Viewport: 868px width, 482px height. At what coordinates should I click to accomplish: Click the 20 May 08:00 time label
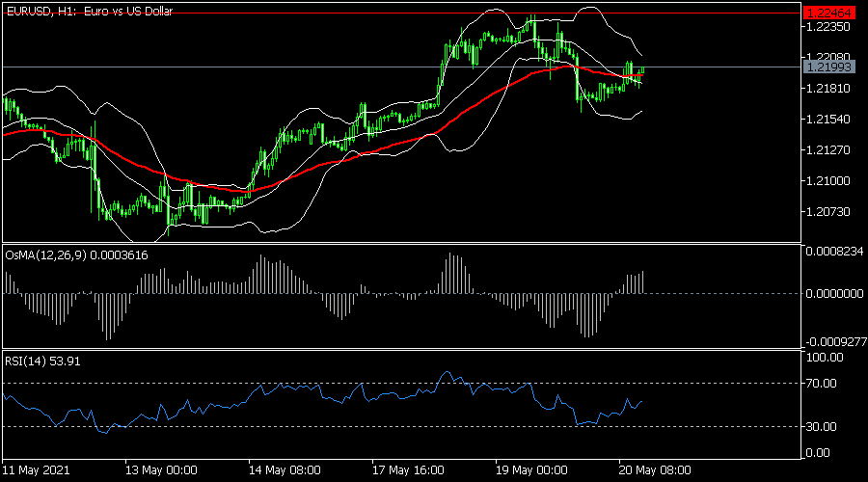tap(654, 471)
